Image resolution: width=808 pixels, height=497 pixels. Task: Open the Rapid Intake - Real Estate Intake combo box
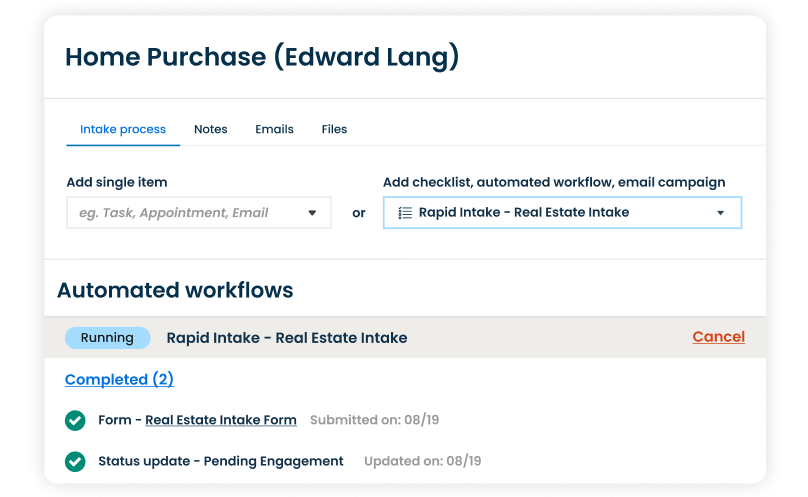540,213
